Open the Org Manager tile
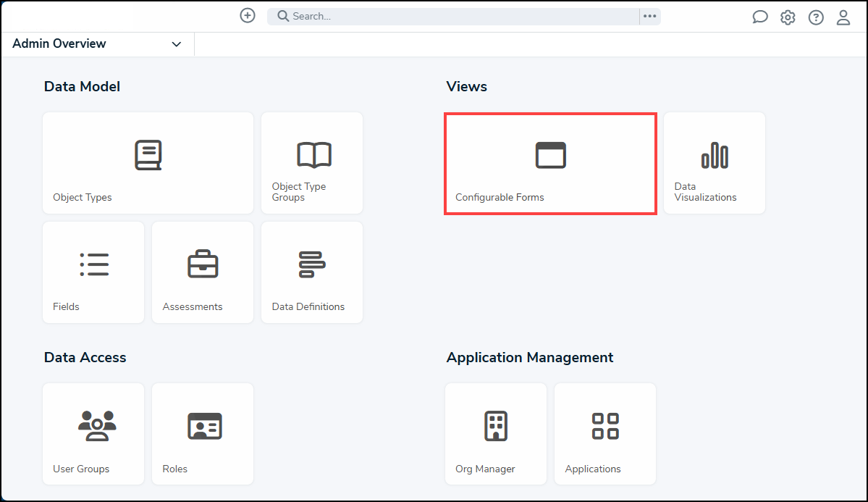The height and width of the screenshot is (502, 868). tap(495, 433)
